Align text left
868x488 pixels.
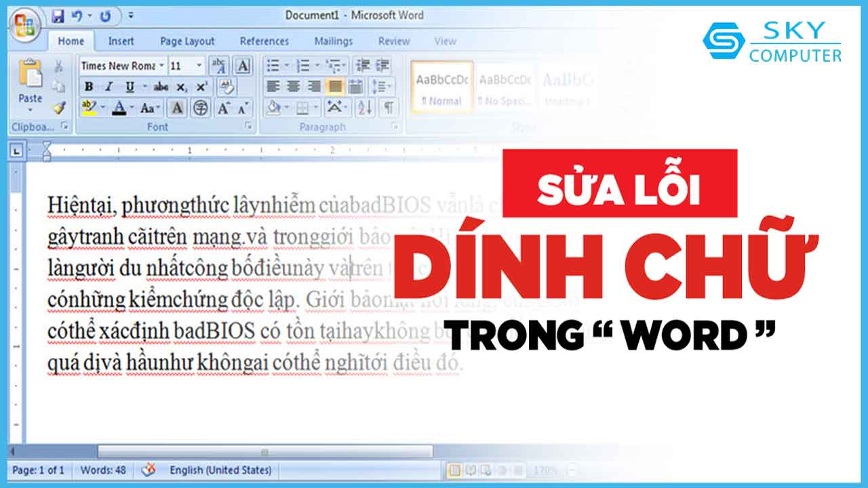coord(273,87)
